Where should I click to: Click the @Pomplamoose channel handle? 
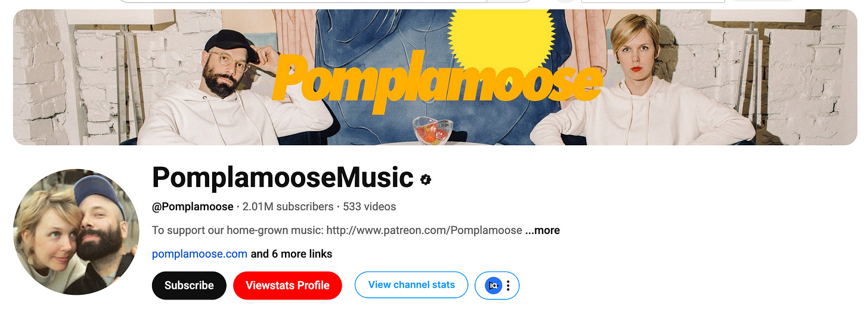coord(193,207)
